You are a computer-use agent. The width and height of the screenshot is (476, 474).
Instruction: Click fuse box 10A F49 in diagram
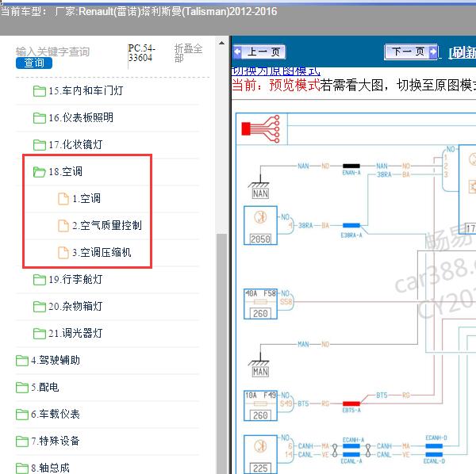pos(260,406)
